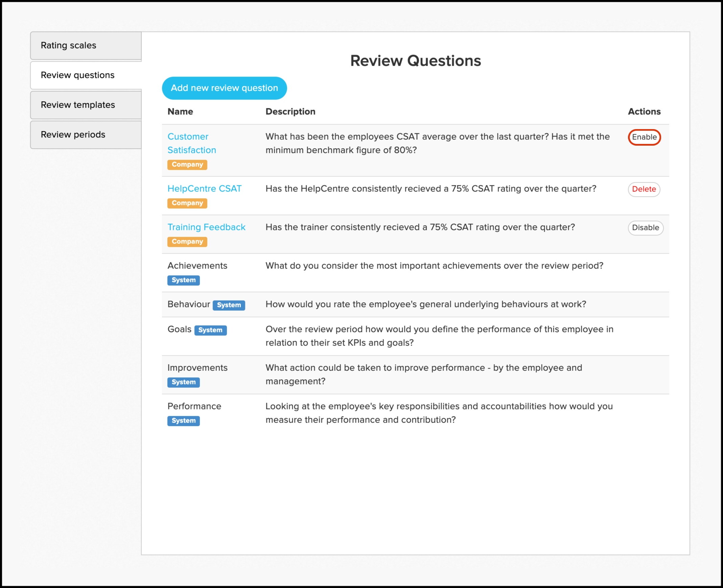Click Company badge under Training Feedback
Image resolution: width=723 pixels, height=588 pixels.
pyautogui.click(x=187, y=242)
